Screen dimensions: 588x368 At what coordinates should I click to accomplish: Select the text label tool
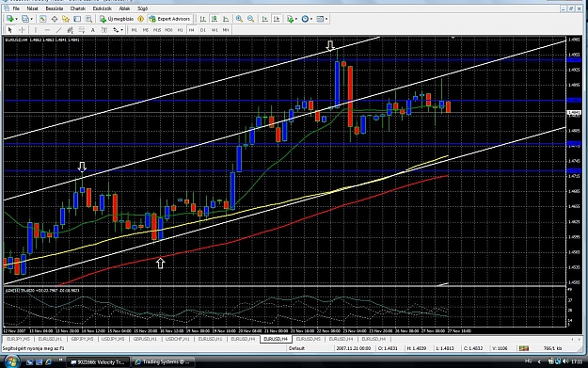coord(104,30)
